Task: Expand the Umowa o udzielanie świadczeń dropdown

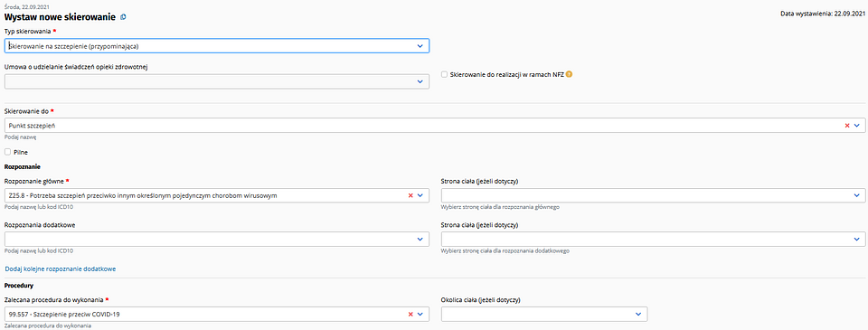Action: [420, 82]
